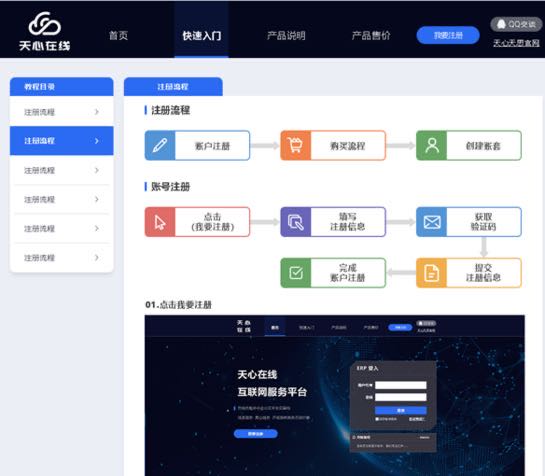The image size is (545, 476).
Task: Click the purple fill-in info icon
Action: click(295, 222)
